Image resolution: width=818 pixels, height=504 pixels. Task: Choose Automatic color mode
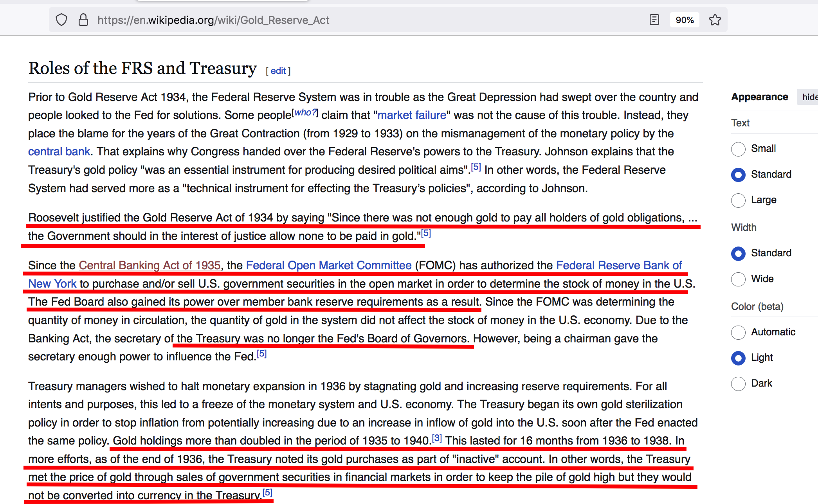point(738,332)
